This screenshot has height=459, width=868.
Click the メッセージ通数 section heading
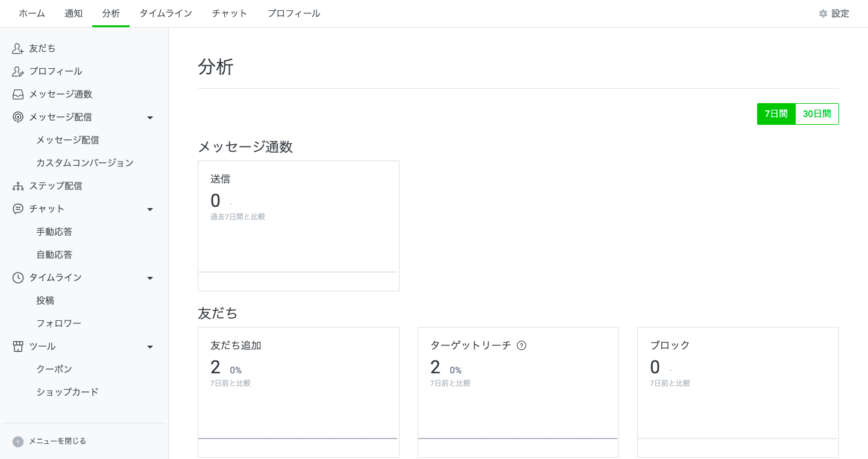pyautogui.click(x=245, y=147)
